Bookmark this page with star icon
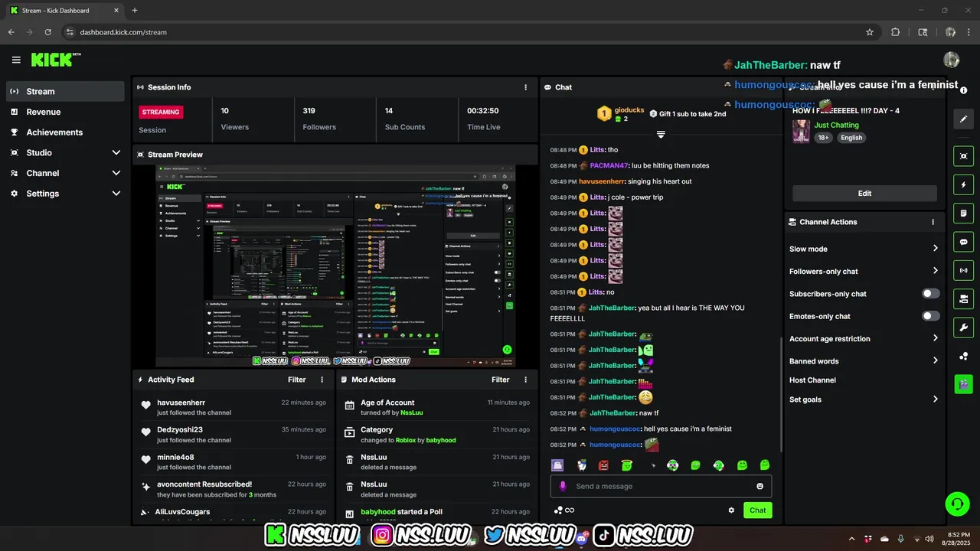980x551 pixels. pos(870,32)
